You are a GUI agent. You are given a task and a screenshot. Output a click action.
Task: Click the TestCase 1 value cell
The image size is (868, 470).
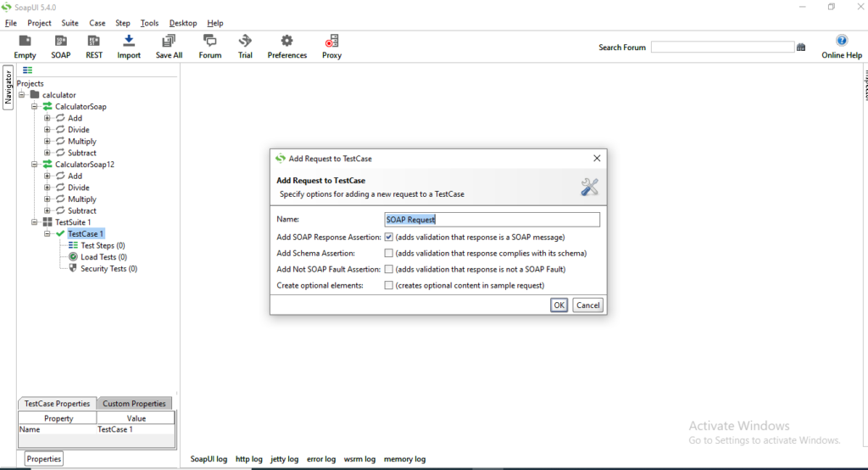[x=136, y=429]
